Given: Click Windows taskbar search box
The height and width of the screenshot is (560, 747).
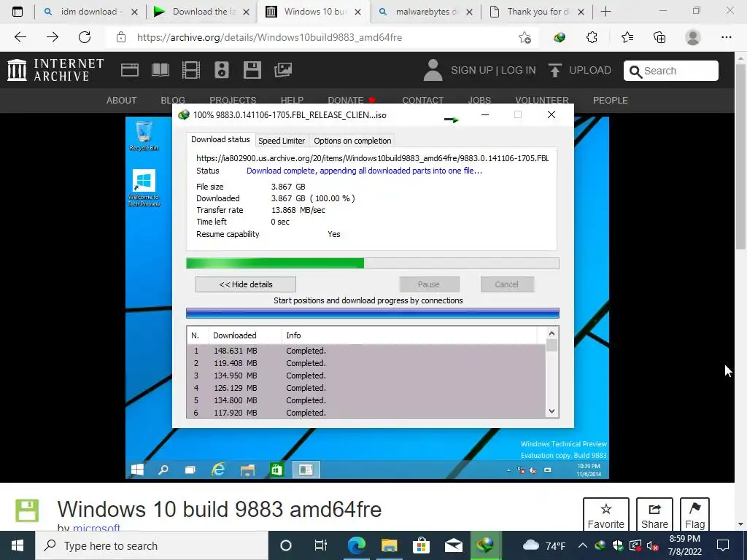Looking at the screenshot, I should click(x=152, y=545).
